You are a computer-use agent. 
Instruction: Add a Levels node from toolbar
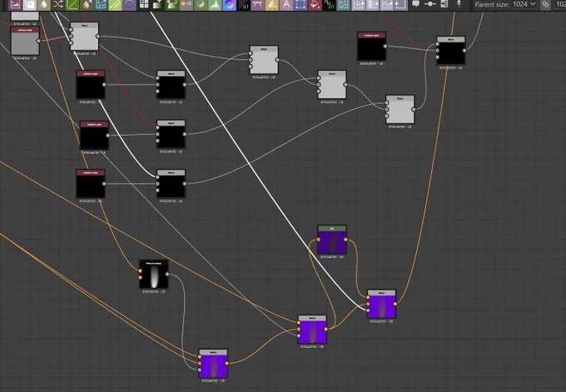click(x=215, y=4)
